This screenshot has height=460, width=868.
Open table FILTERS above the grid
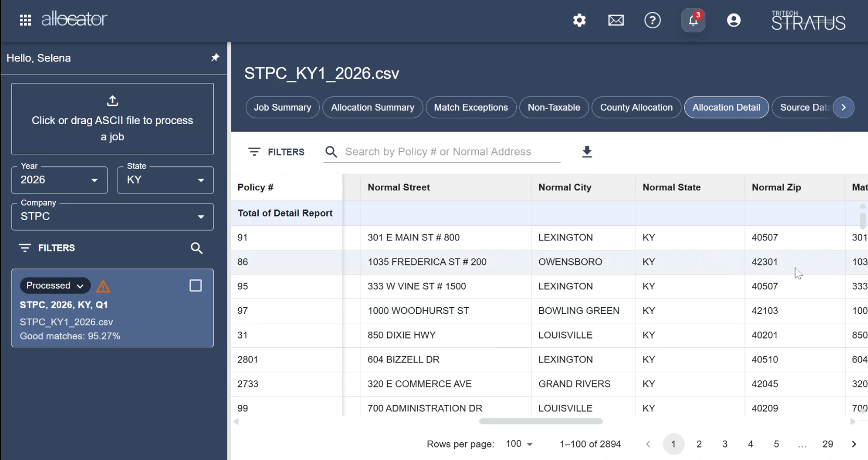tap(277, 152)
